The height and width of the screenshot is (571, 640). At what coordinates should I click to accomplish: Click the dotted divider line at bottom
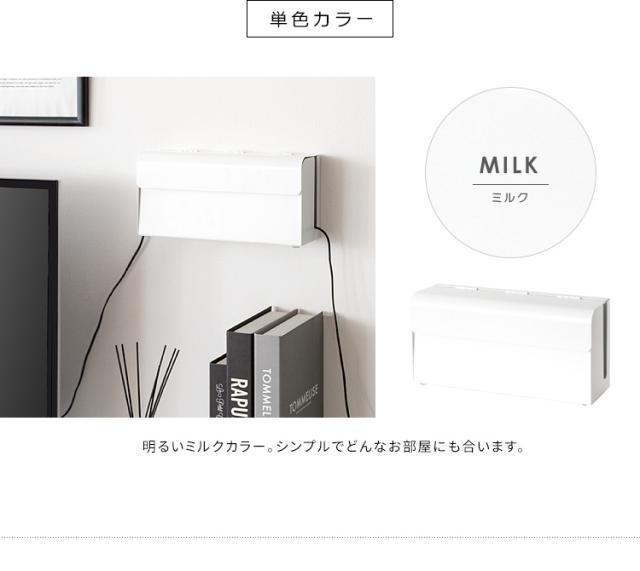[320, 538]
